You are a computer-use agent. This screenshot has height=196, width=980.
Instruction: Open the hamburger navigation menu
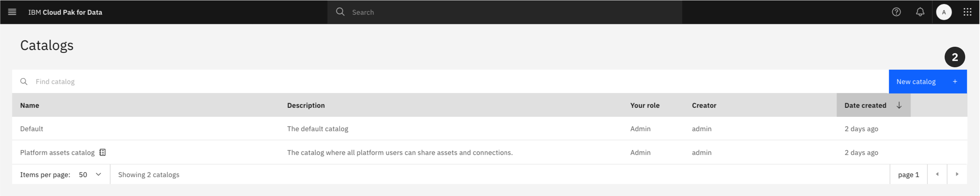coord(12,12)
